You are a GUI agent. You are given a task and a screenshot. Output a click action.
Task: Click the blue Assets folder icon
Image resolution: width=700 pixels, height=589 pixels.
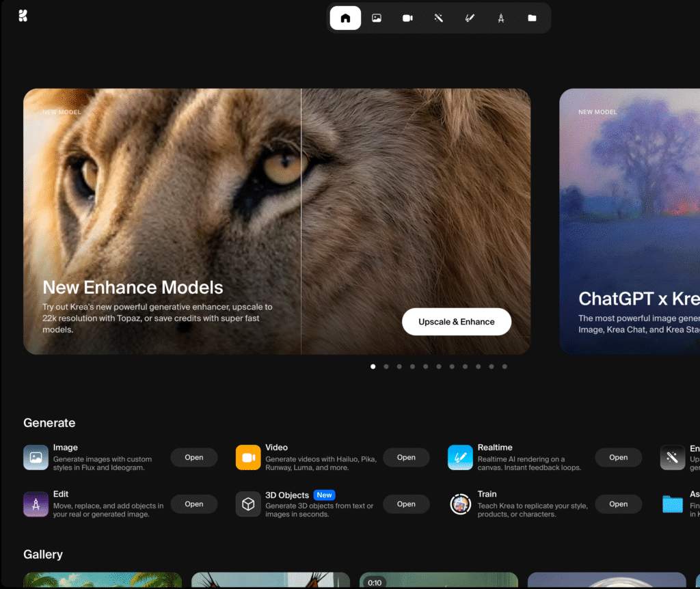[x=673, y=504]
